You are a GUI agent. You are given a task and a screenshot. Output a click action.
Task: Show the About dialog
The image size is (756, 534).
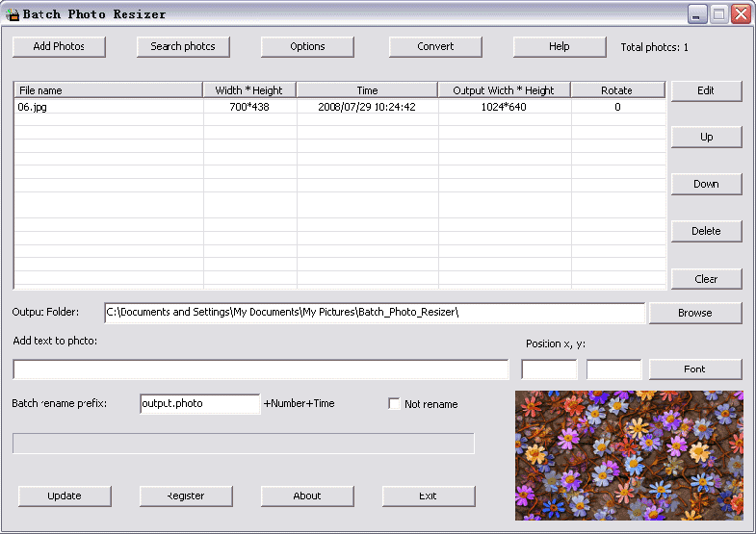(x=307, y=496)
